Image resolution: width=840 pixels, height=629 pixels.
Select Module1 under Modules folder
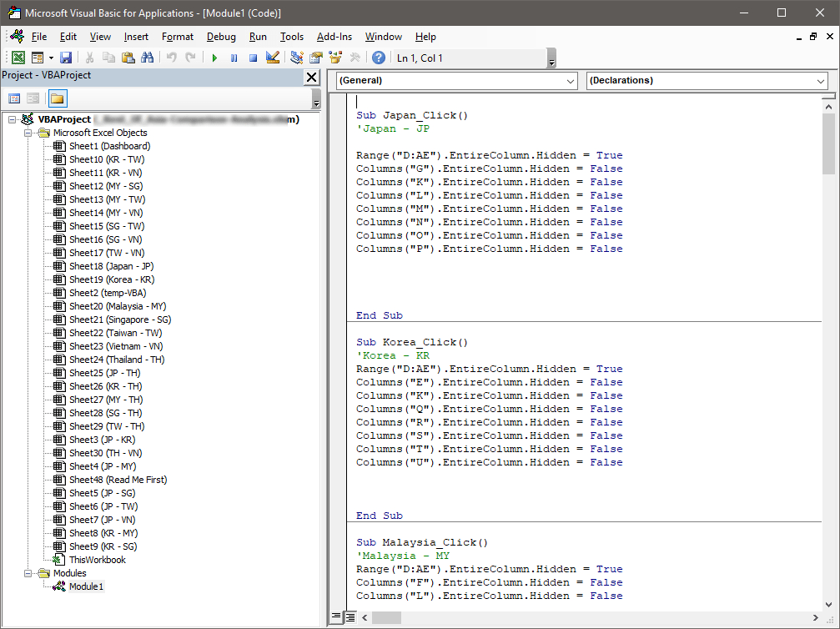[86, 586]
